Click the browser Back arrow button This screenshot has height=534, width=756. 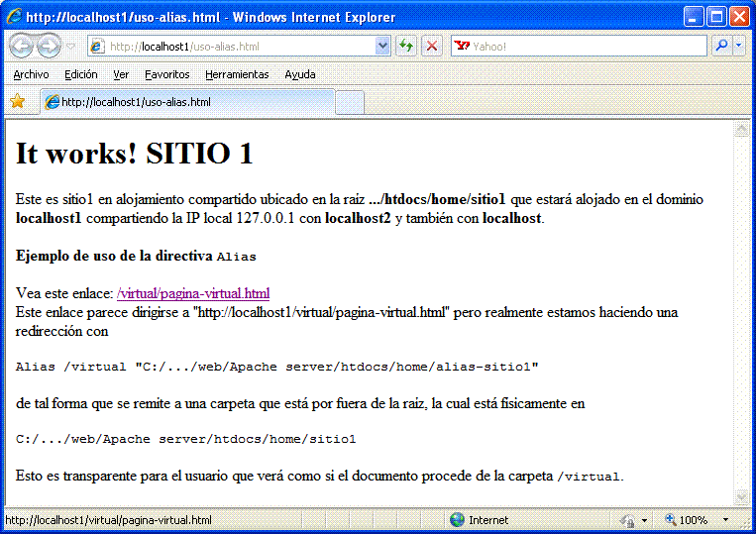coord(22,47)
